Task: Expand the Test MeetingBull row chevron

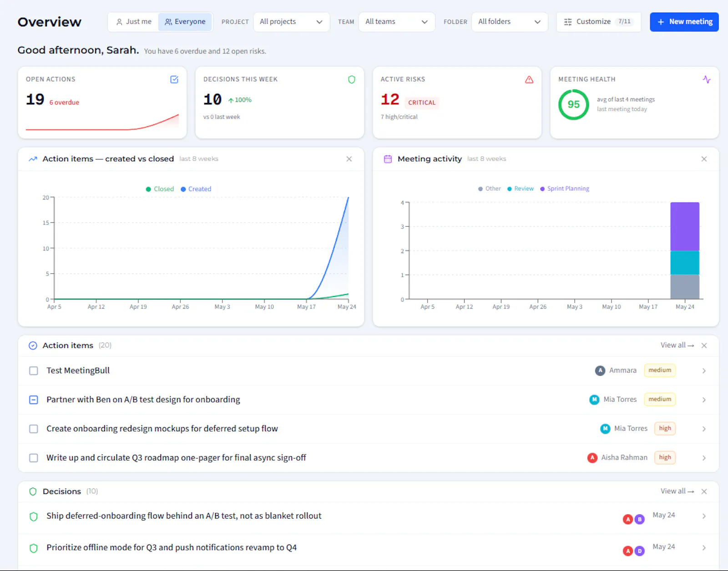Action: point(704,371)
